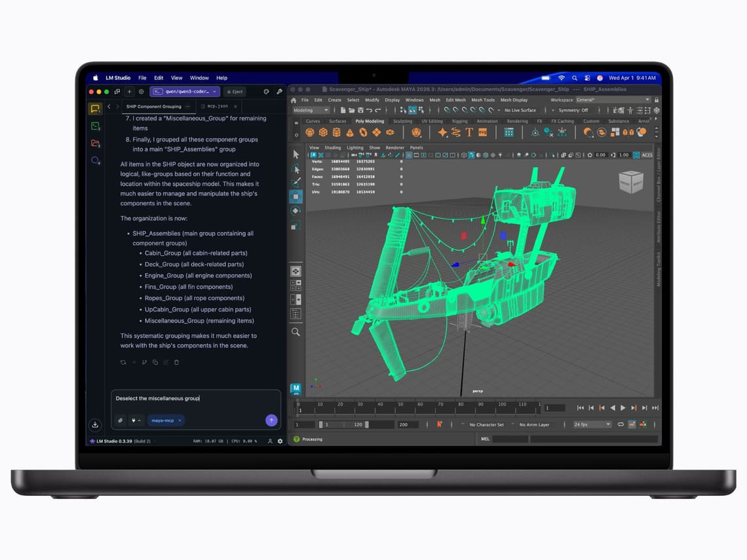Viewport: 747px width, 560px height.
Task: Click the attach file paperclip icon
Action: tap(121, 420)
